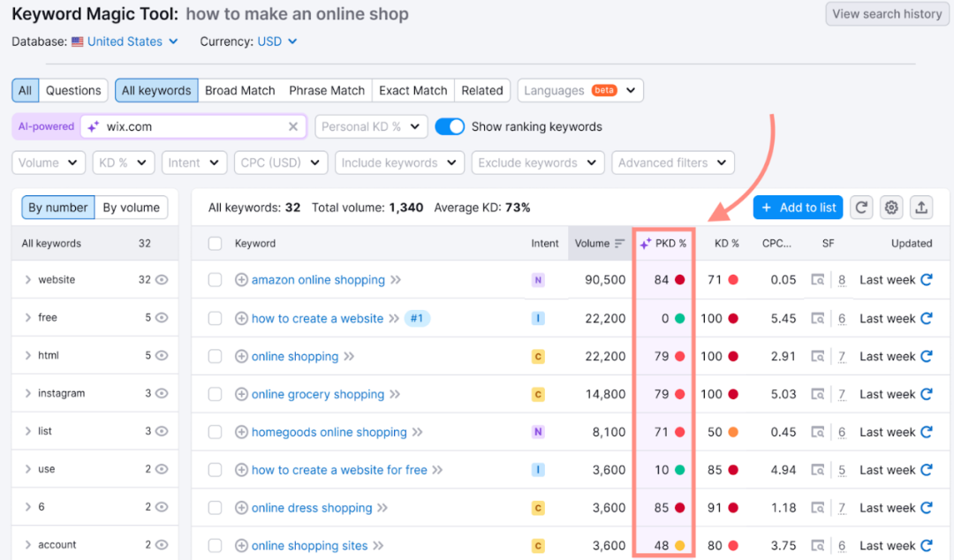
Task: Click the export upload icon
Action: (921, 208)
